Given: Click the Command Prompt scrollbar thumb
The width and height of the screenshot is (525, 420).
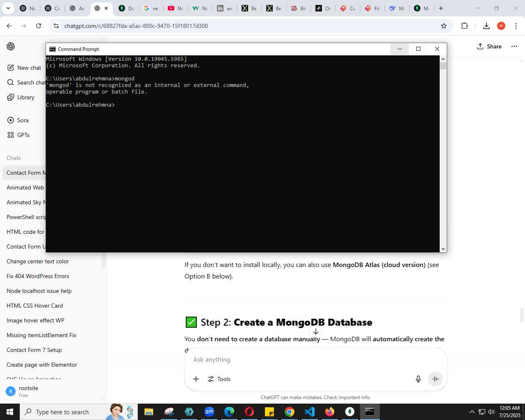Looking at the screenshot, I should tap(443, 66).
